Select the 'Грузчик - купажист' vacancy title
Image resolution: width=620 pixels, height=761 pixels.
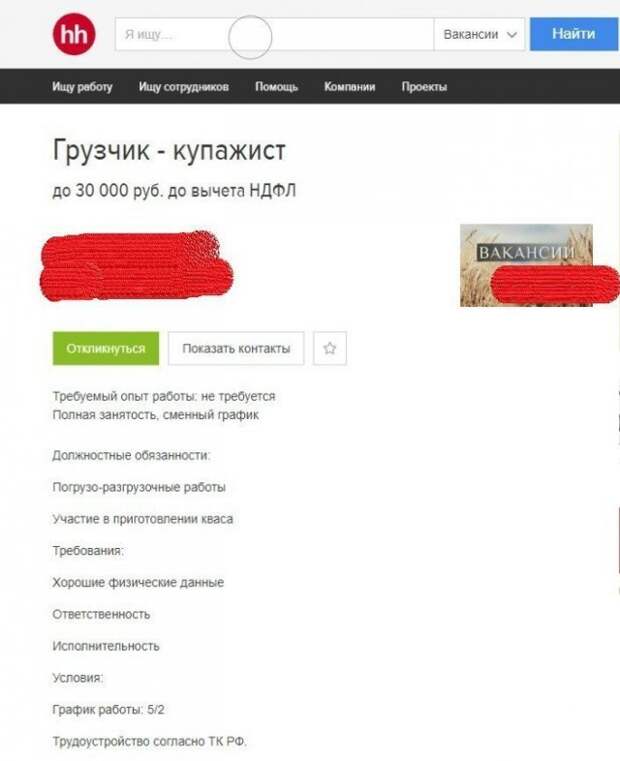point(168,150)
